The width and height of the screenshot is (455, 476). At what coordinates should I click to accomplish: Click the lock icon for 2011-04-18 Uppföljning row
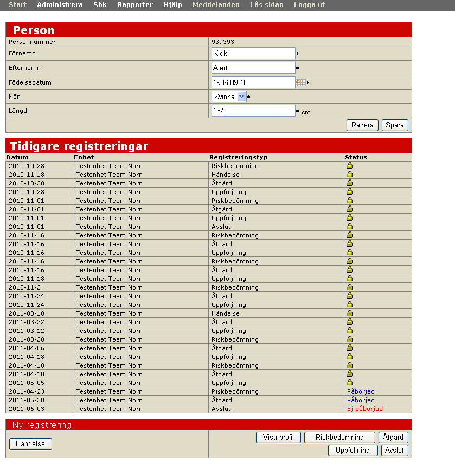point(350,356)
